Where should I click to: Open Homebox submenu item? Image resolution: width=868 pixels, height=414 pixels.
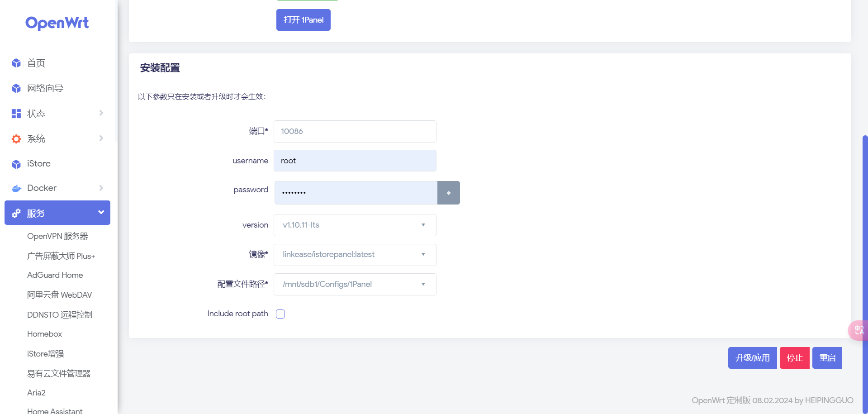coord(44,334)
